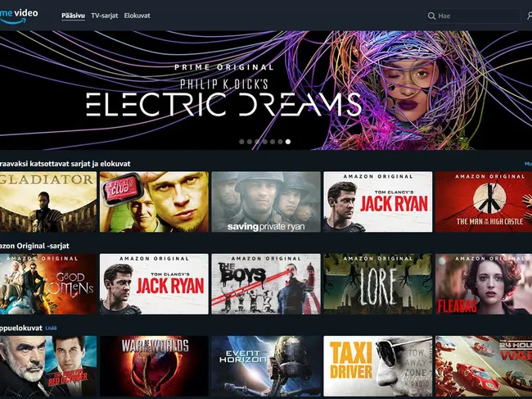532x399 pixels.
Task: Click the Lisää link beside Huippuelokuvat
Action: [x=52, y=327]
